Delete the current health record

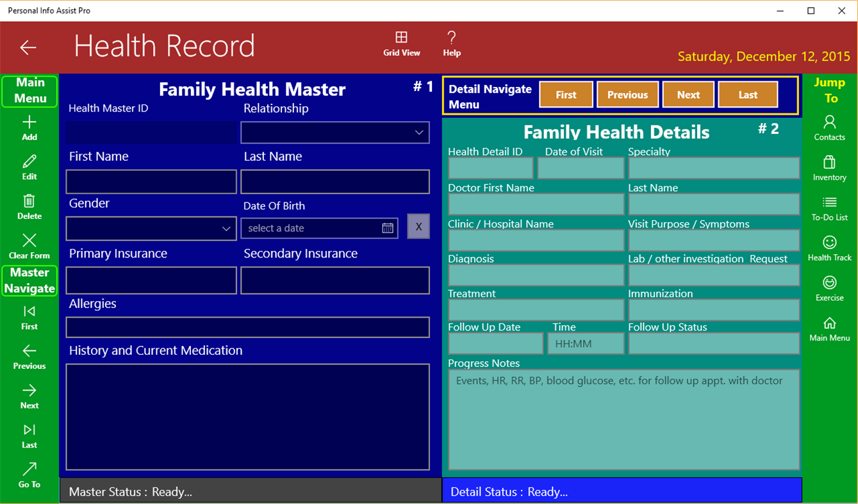[x=29, y=206]
